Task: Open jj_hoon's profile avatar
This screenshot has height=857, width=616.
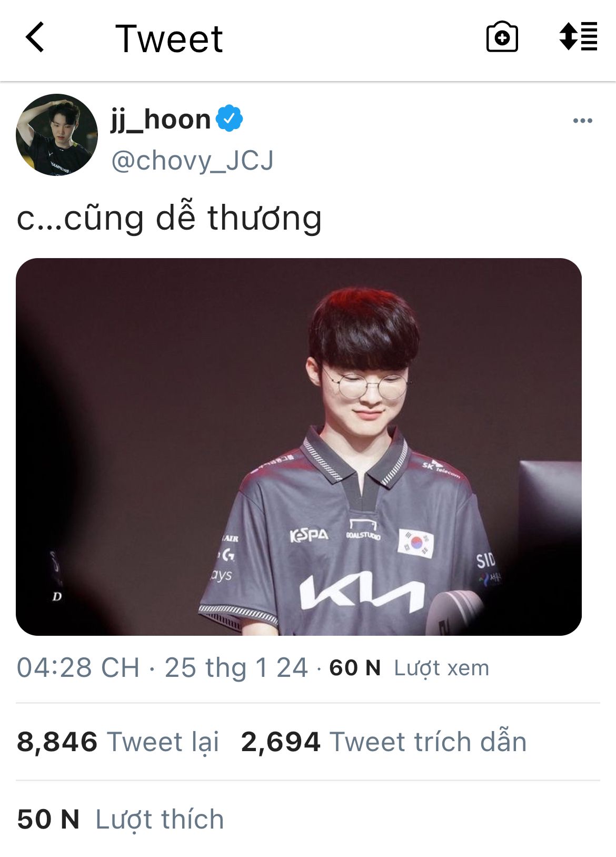Action: point(57,135)
